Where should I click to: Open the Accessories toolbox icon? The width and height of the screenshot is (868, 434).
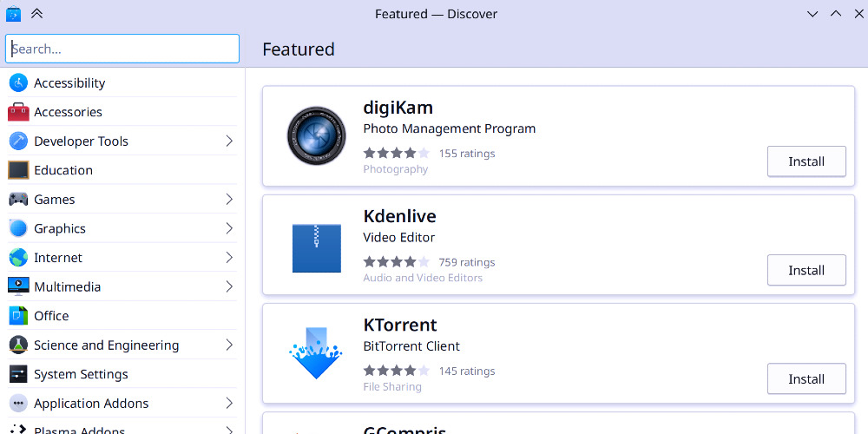(x=18, y=112)
